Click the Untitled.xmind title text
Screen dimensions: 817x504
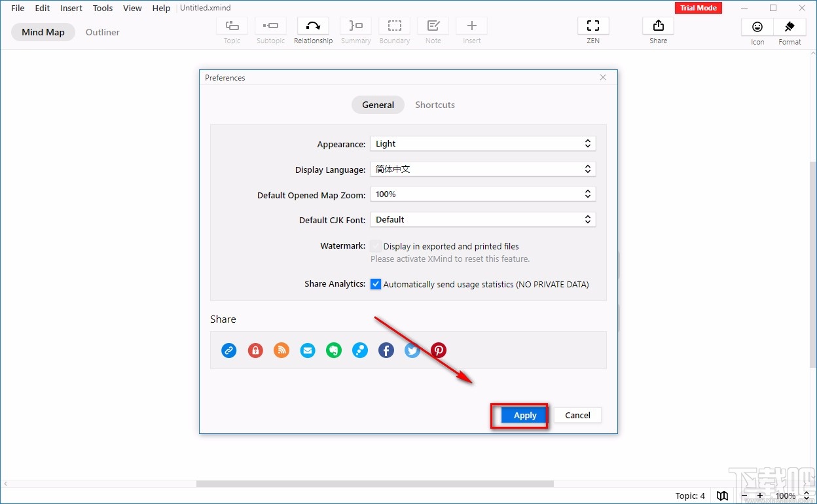point(206,8)
